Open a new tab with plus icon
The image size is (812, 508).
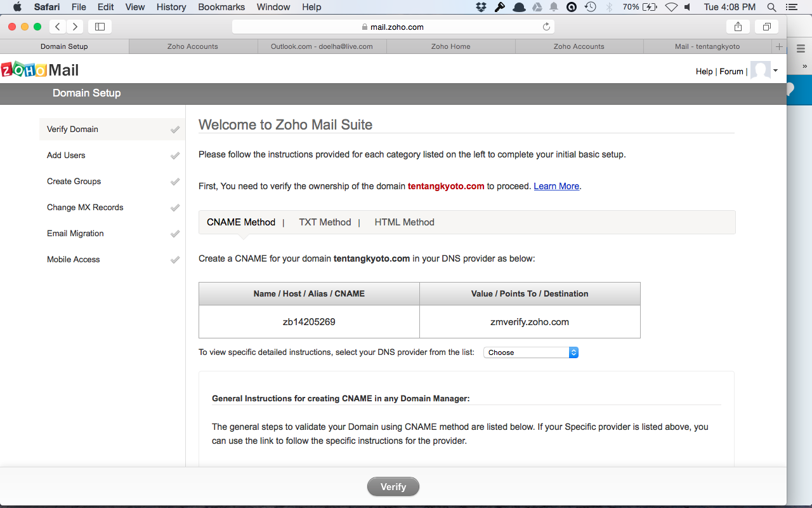(779, 46)
